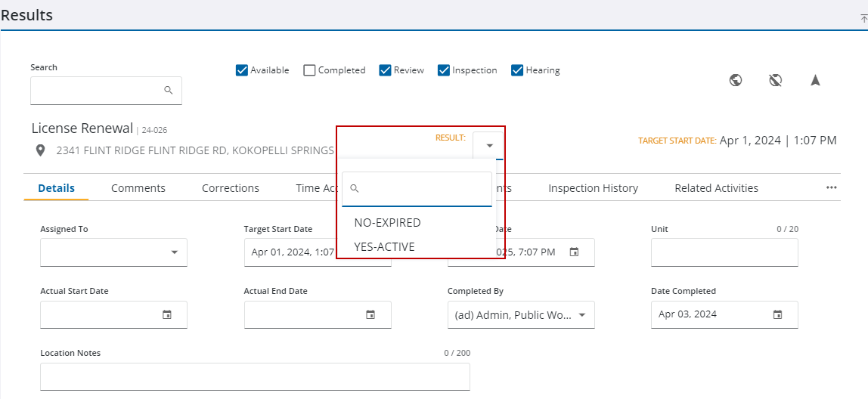This screenshot has height=399, width=868.
Task: Open the Date Completed calendar picker
Action: [x=777, y=315]
